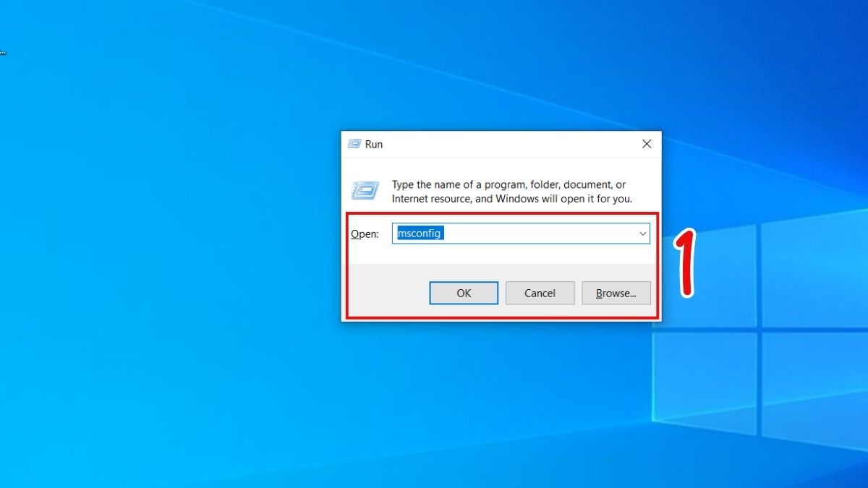Click the Run title bar text
This screenshot has width=868, height=488.
[x=374, y=144]
